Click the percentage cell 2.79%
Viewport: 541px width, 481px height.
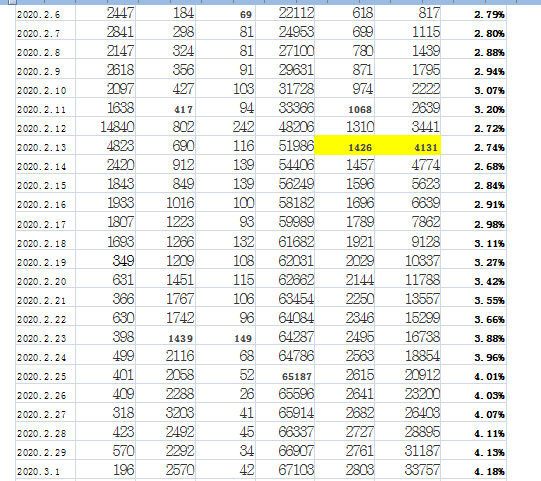473,13
